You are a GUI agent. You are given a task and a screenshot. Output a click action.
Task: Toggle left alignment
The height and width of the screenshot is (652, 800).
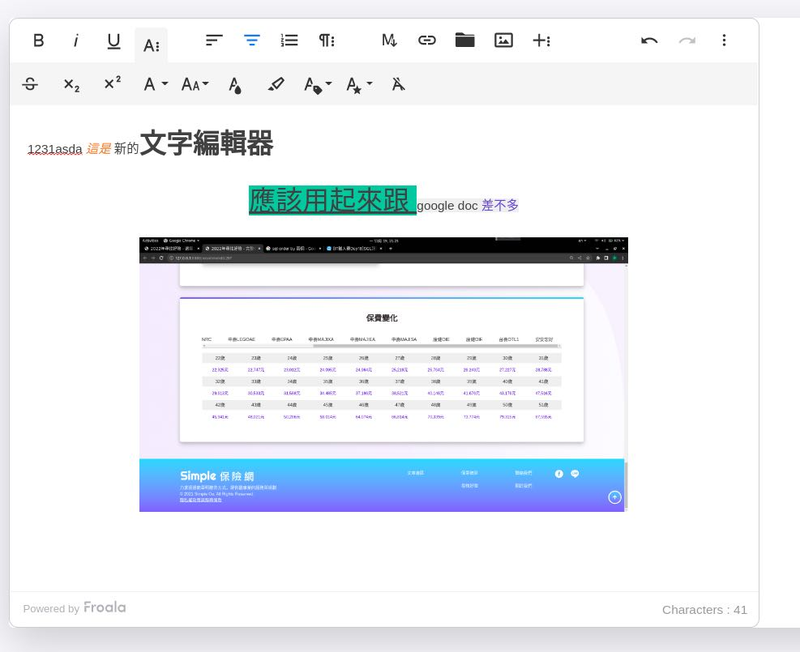tap(212, 40)
